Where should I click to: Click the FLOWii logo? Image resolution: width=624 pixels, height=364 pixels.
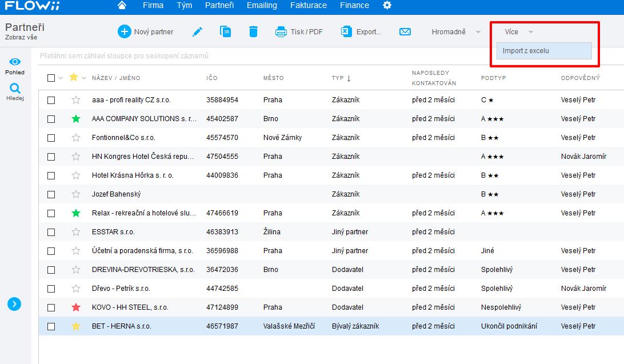pos(32,5)
